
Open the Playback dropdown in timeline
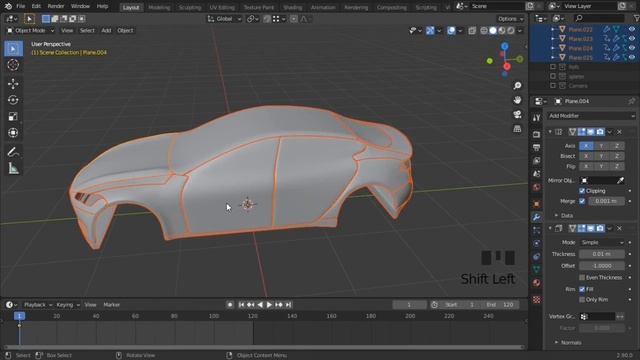click(38, 305)
